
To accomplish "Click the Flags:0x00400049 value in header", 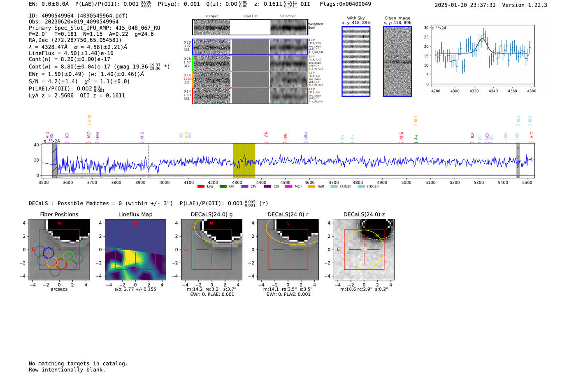I will (x=345, y=4).
